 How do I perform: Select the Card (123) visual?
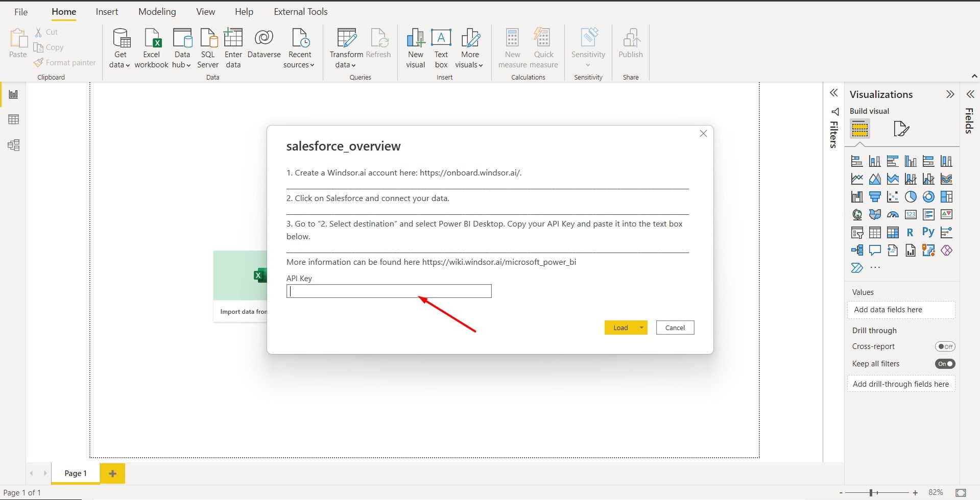coord(911,215)
